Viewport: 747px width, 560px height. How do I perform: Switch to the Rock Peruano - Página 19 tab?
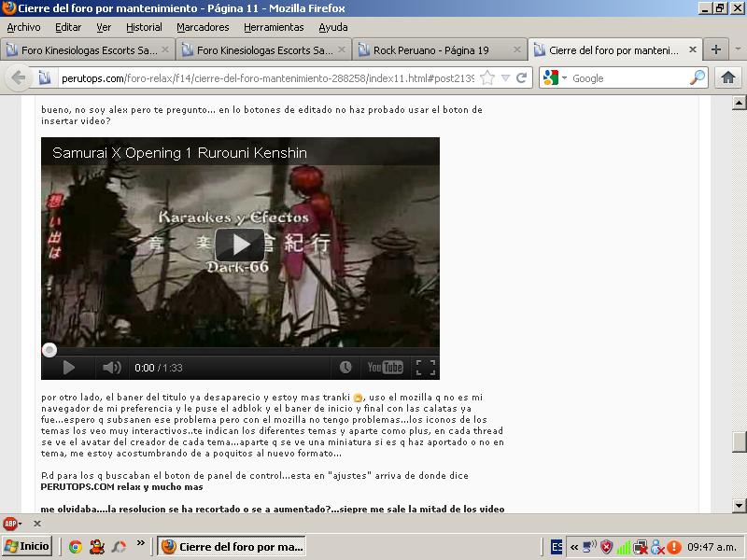pos(439,49)
